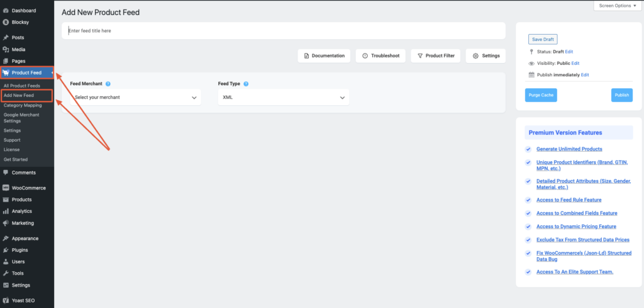Open Fix WooCommerce's Json-Ld bug link
The image size is (644, 308).
pyautogui.click(x=584, y=256)
